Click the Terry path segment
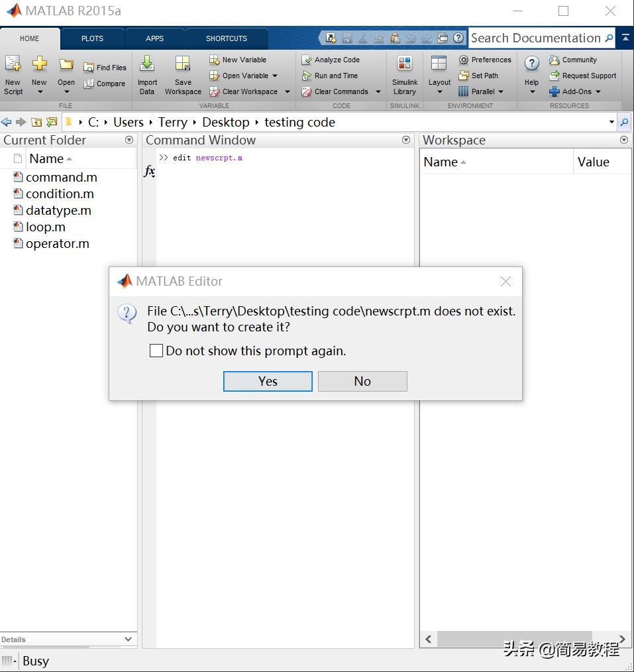Screen dimensions: 634x672 pos(173,122)
